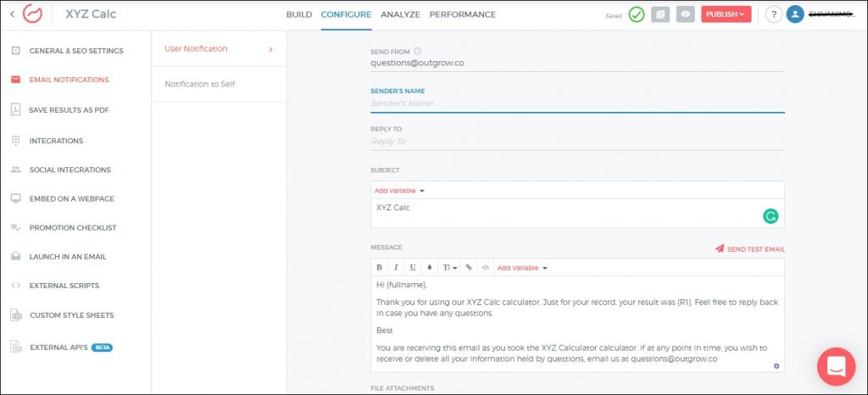Click the duplicate pages icon in header
The width and height of the screenshot is (868, 395).
660,14
